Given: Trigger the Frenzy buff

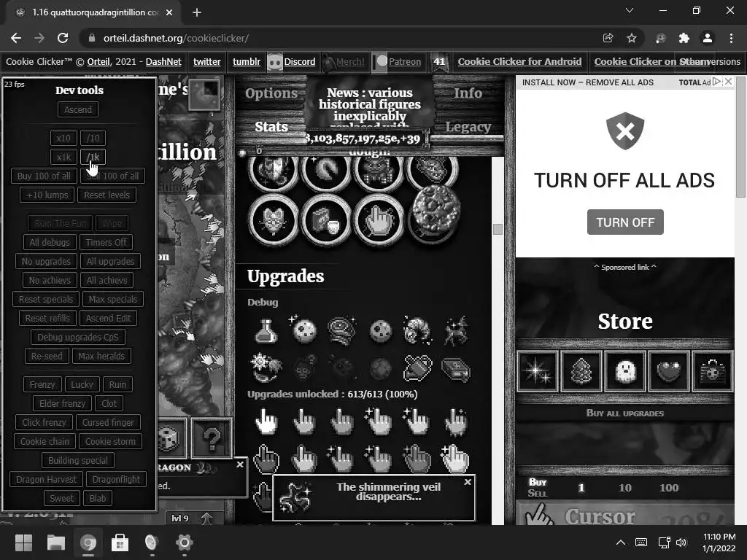Looking at the screenshot, I should point(42,384).
